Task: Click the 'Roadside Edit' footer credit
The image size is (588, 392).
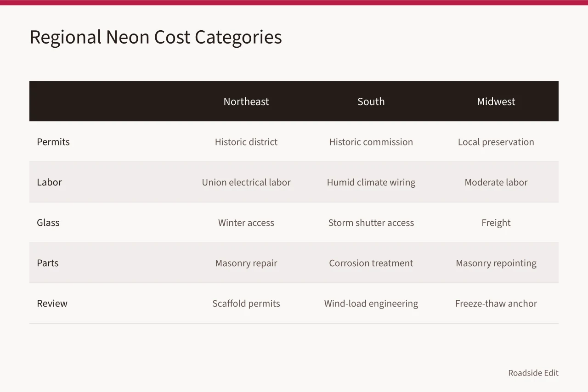Action: click(x=533, y=373)
